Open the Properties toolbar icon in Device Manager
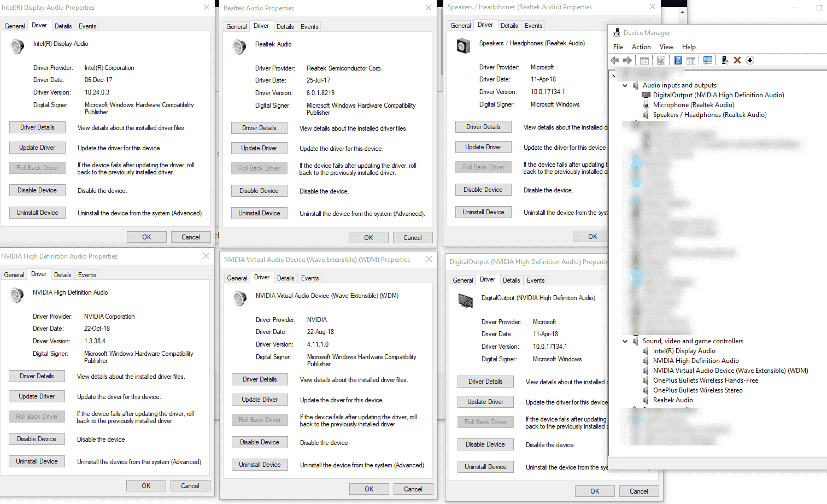Image resolution: width=827 pixels, height=504 pixels. point(661,60)
